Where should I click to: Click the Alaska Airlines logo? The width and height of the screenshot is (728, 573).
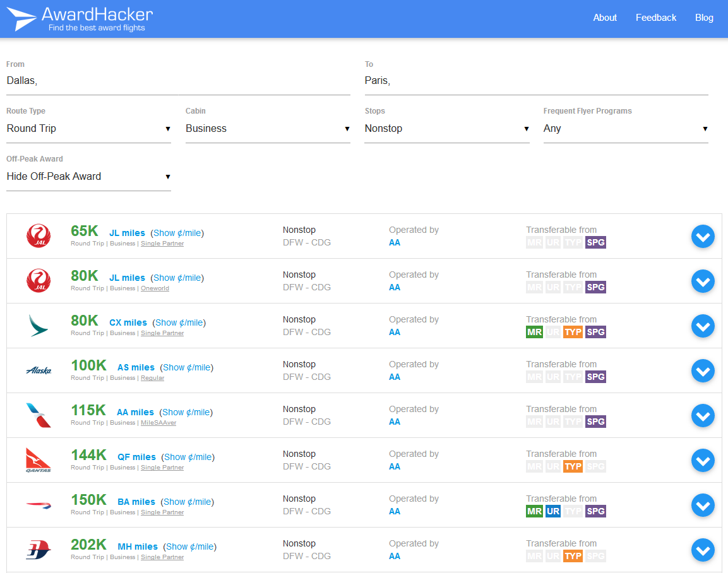pos(39,370)
